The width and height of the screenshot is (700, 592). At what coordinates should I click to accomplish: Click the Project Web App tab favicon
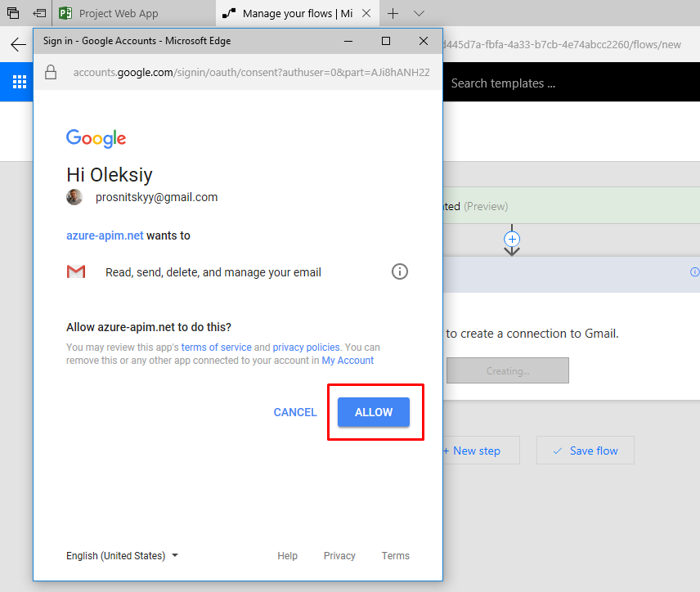click(x=65, y=13)
